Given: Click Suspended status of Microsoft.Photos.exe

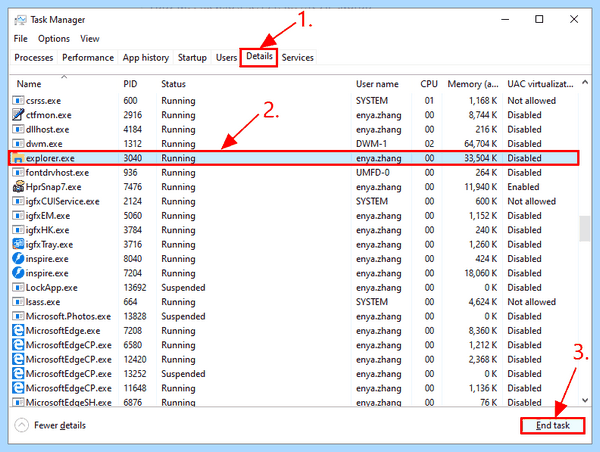Looking at the screenshot, I should click(x=183, y=317).
